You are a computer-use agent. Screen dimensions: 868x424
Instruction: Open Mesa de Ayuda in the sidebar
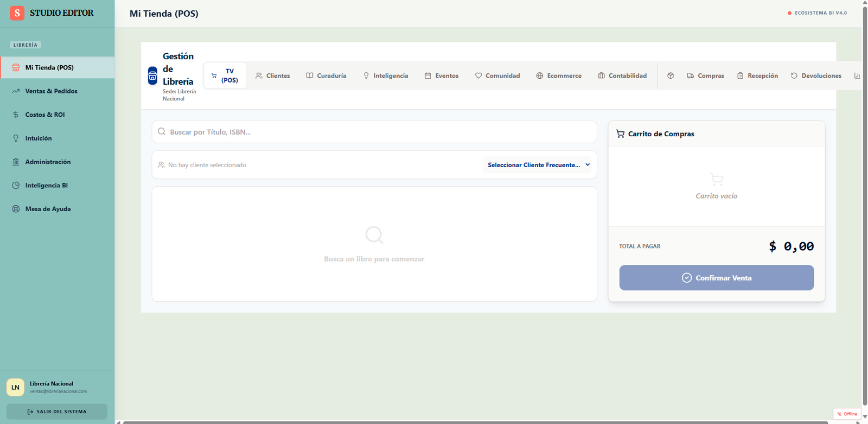(x=57, y=209)
